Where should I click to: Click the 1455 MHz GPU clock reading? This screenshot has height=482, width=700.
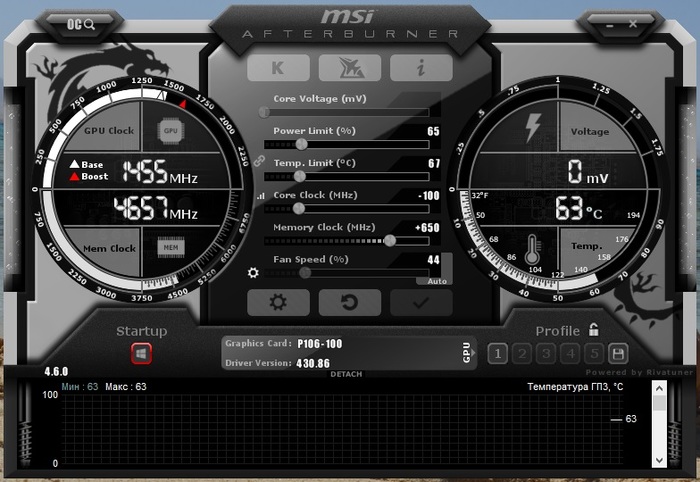click(160, 172)
